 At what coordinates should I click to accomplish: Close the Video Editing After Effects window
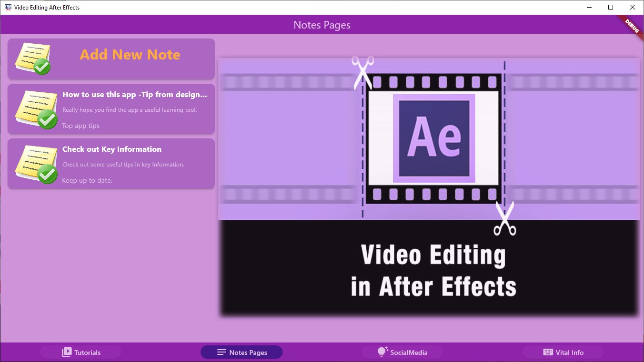click(x=633, y=7)
